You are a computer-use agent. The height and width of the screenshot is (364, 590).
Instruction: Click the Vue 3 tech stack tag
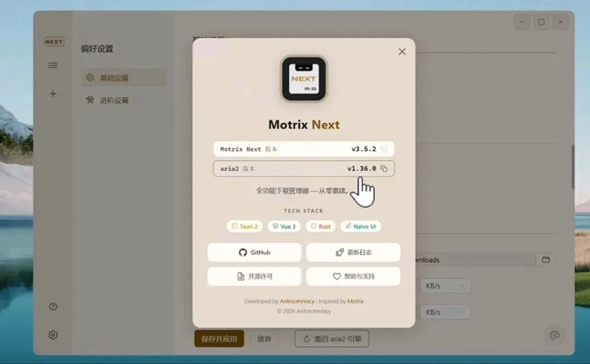[x=284, y=226]
